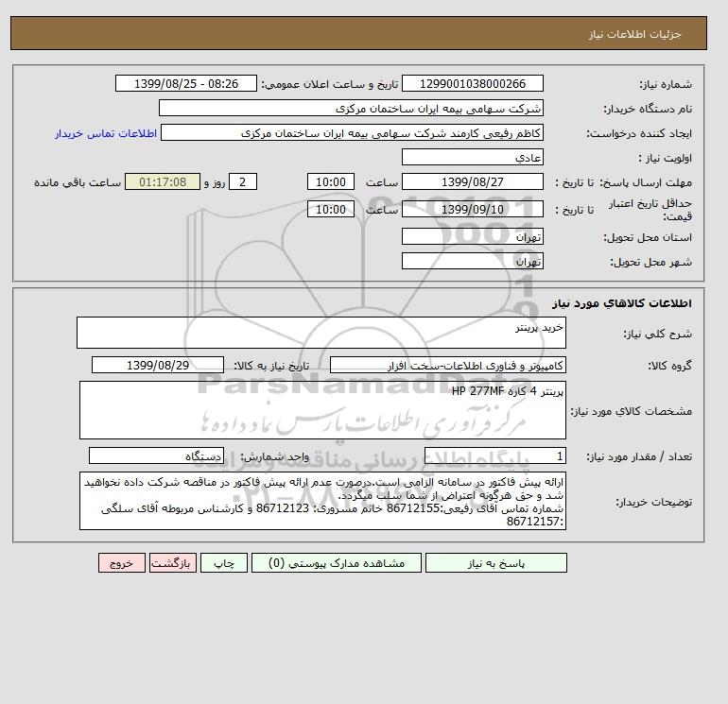Click the اطلاعات کالاهای مورد نیاز section heading

coord(622,303)
